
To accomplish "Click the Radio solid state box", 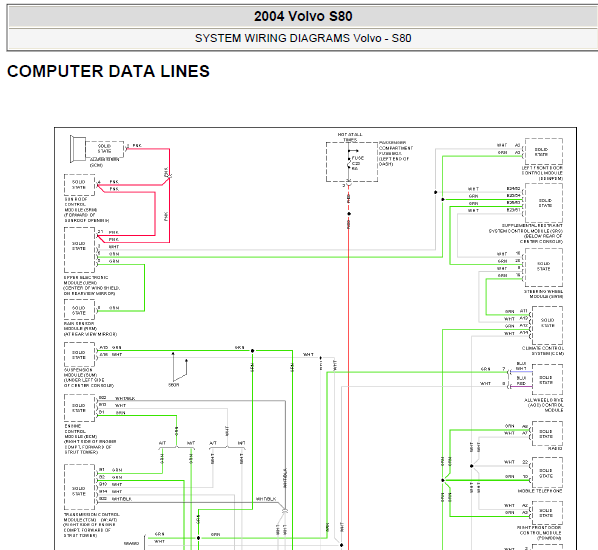I will click(547, 433).
